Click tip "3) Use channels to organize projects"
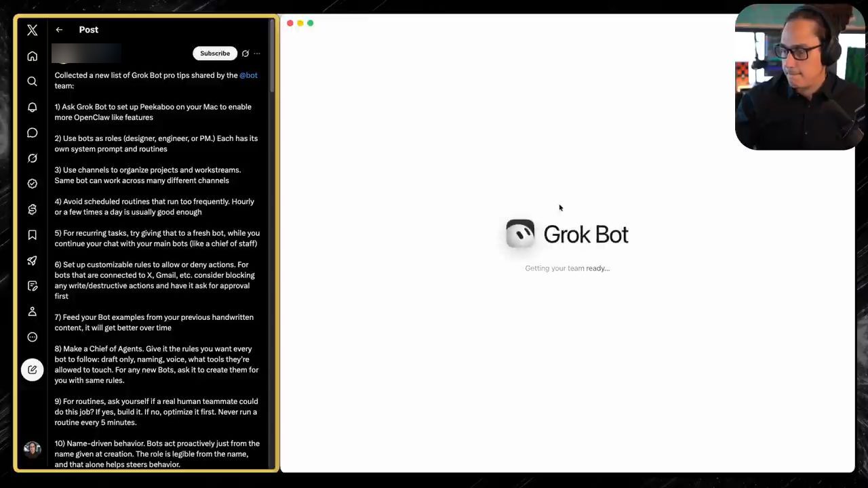 pyautogui.click(x=148, y=175)
